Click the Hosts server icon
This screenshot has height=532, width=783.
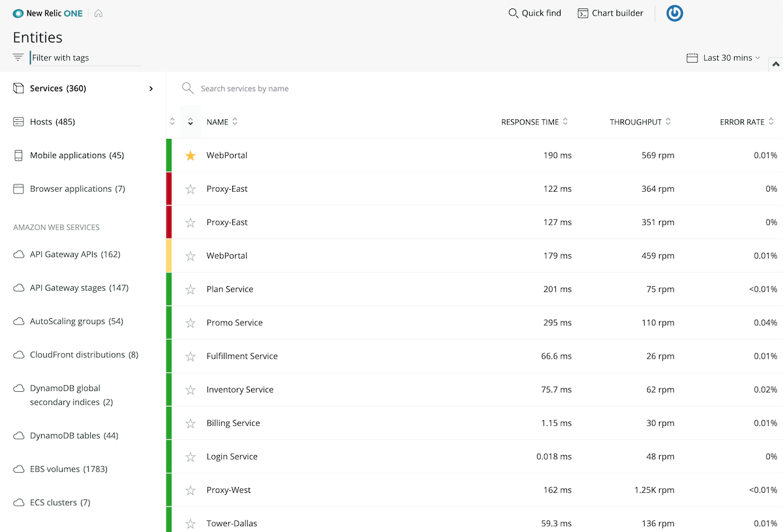pyautogui.click(x=18, y=122)
